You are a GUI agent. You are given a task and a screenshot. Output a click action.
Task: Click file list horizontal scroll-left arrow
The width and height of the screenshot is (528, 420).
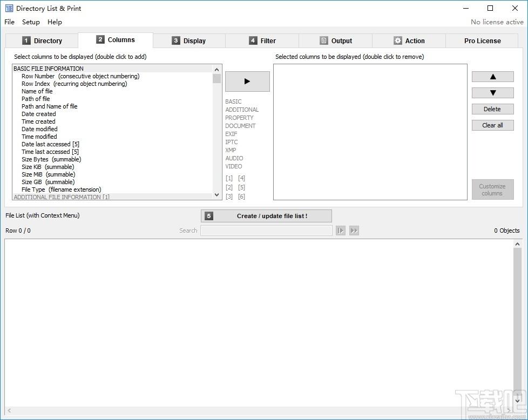pos(9,411)
